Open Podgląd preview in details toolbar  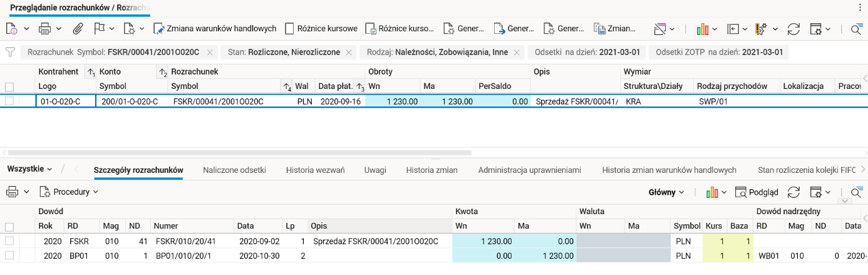click(757, 192)
